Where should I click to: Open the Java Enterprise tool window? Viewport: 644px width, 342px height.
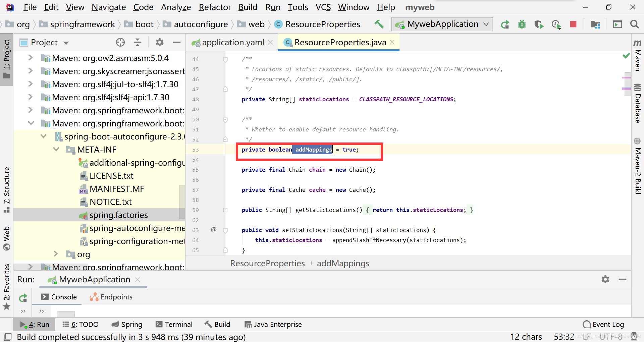click(x=273, y=324)
